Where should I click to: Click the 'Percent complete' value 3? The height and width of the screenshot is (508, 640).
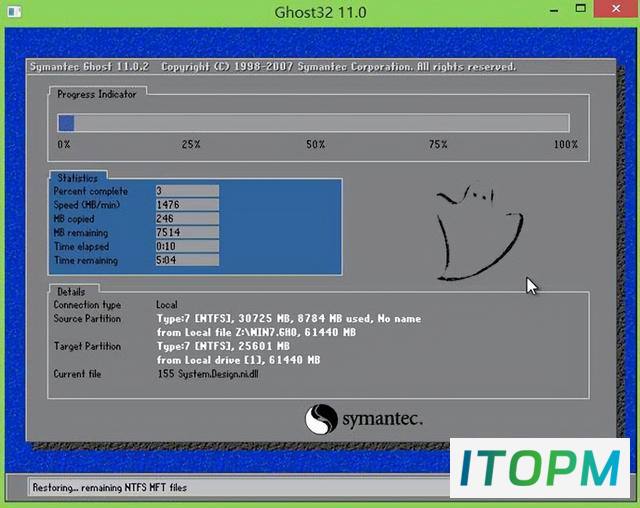point(187,191)
